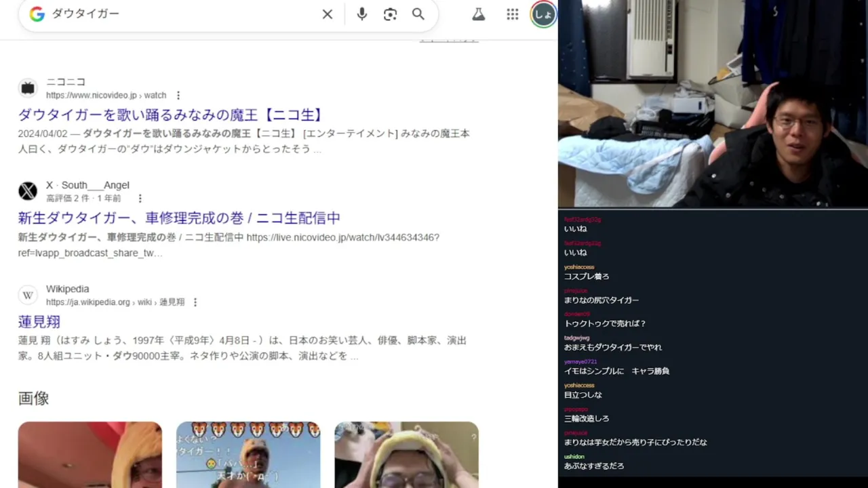Image resolution: width=868 pixels, height=488 pixels.
Task: Click chat comment トウクトウクで売れば？
Action: click(605, 324)
